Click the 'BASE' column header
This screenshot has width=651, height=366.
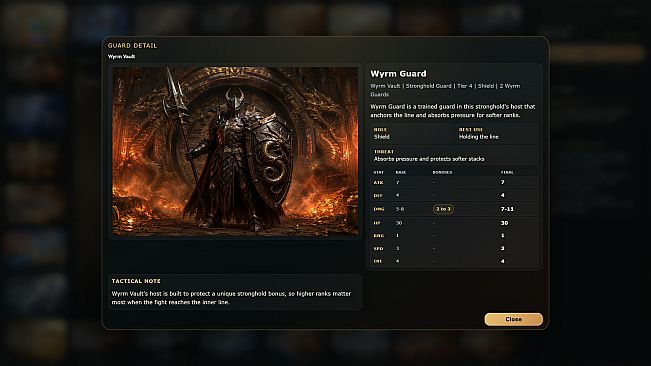click(x=401, y=172)
